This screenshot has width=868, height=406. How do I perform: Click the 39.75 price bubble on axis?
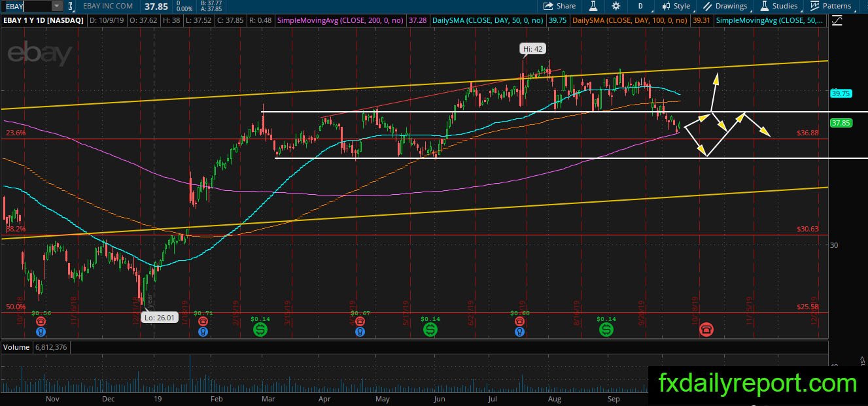pos(840,93)
